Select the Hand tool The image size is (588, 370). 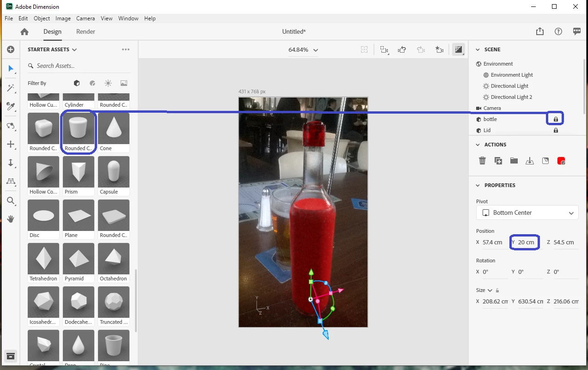[11, 219]
